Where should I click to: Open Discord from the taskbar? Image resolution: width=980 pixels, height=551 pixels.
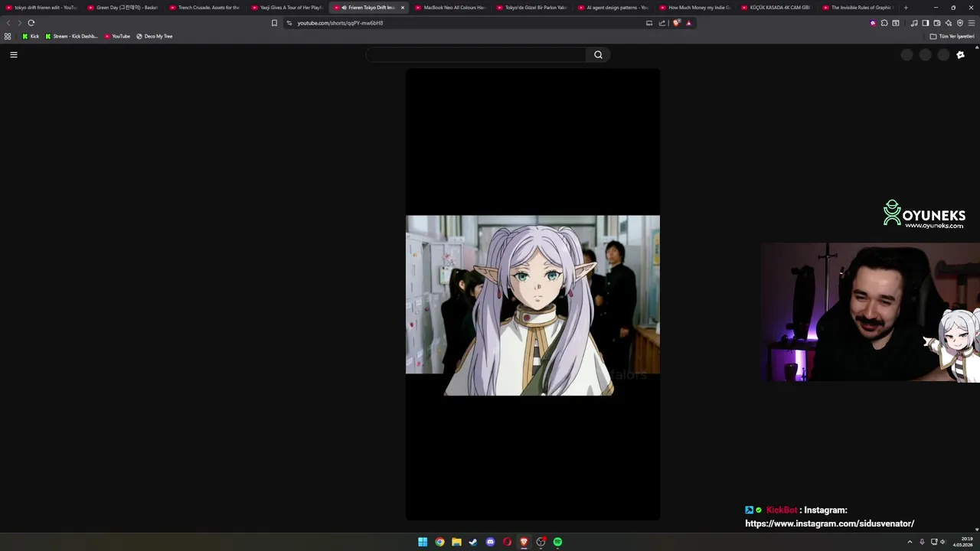[x=490, y=542]
